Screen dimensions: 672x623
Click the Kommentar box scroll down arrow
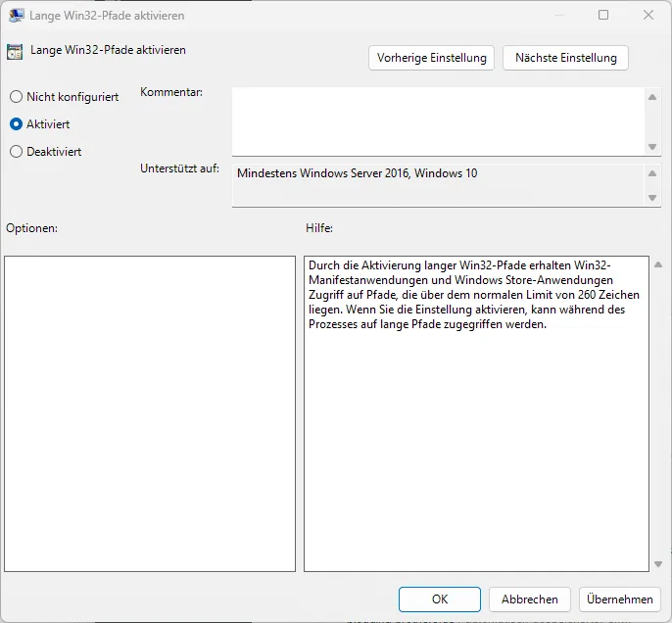(653, 147)
